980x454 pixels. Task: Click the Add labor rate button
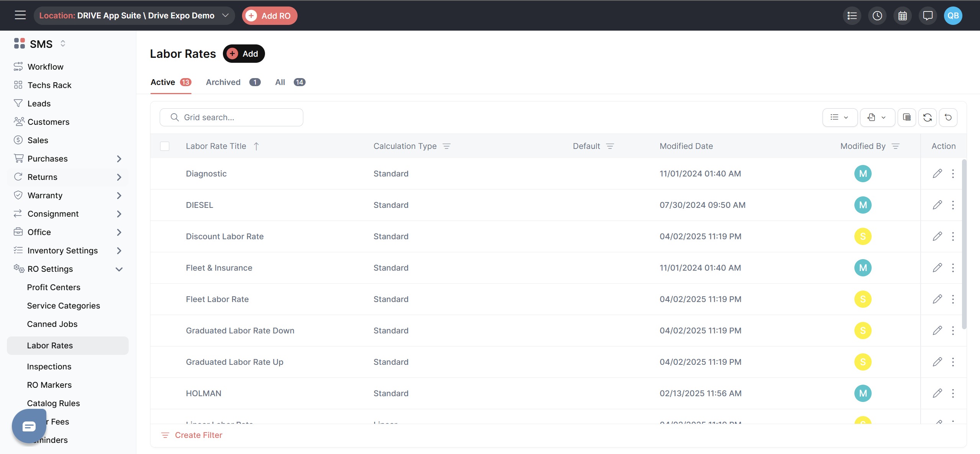coord(244,54)
